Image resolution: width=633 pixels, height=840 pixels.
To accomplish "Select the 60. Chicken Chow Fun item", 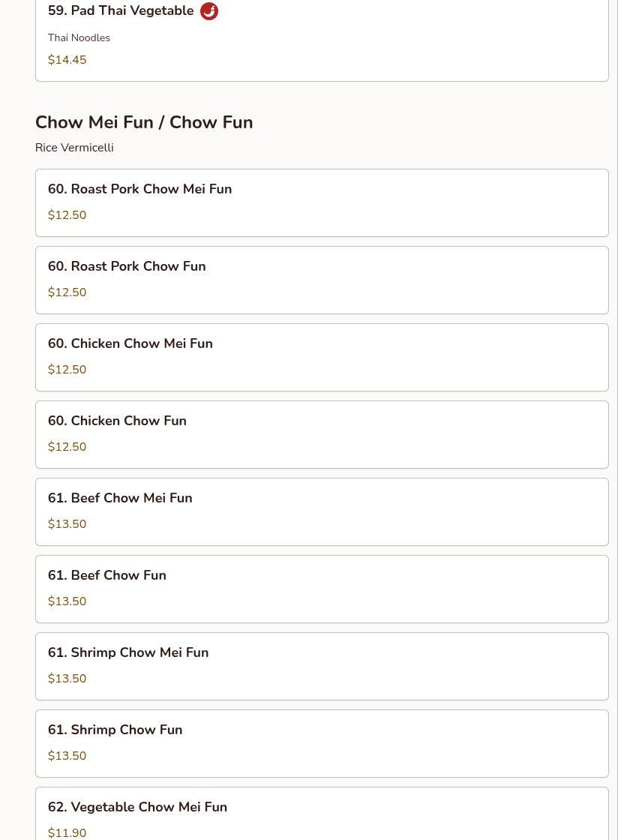I will pos(322,434).
